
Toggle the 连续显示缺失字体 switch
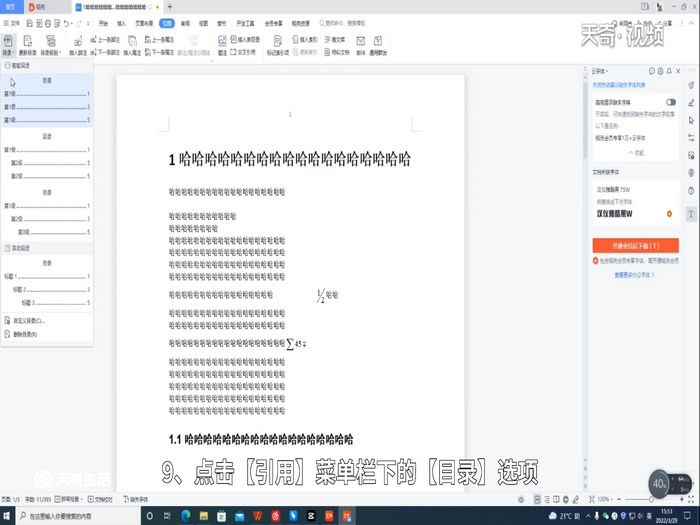pos(670,102)
